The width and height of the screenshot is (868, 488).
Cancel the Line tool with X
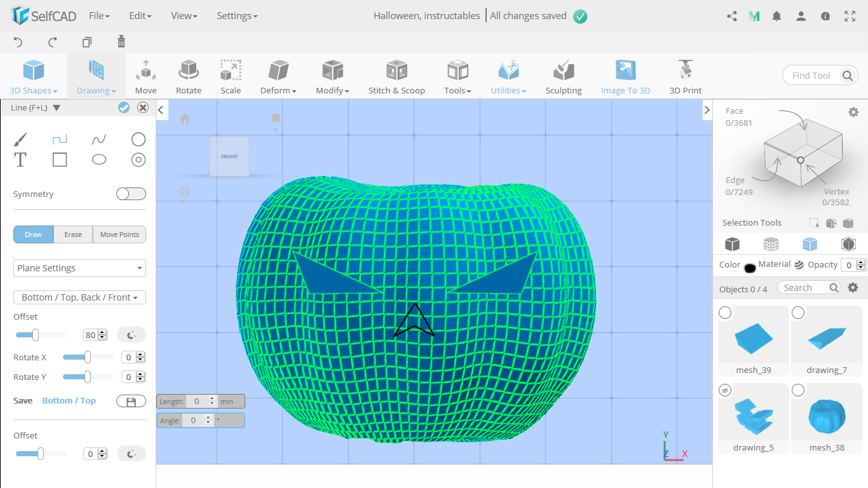point(143,107)
